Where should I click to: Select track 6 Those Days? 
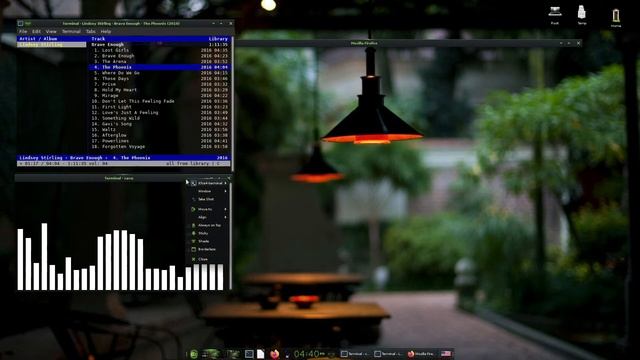(160, 78)
